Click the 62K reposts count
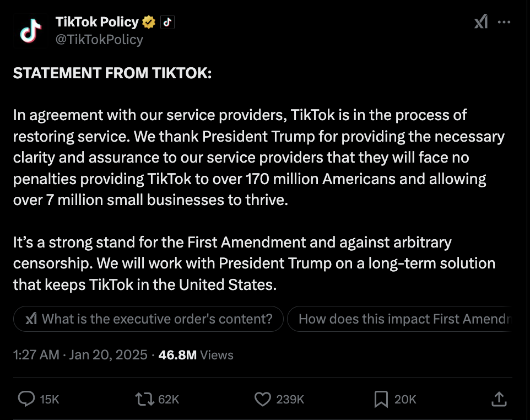530x420 pixels. (169, 400)
